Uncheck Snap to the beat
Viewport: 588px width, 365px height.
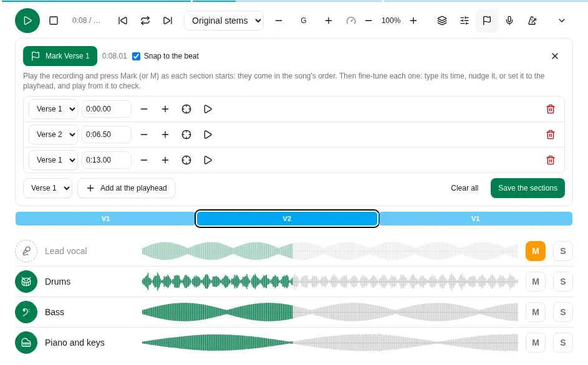(x=136, y=56)
